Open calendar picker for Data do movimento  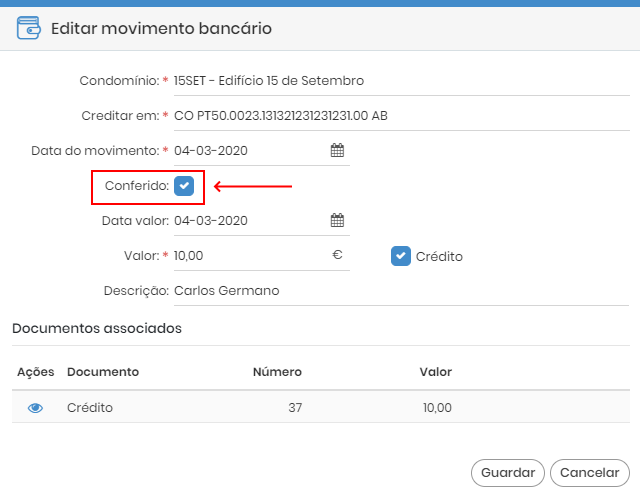337,150
